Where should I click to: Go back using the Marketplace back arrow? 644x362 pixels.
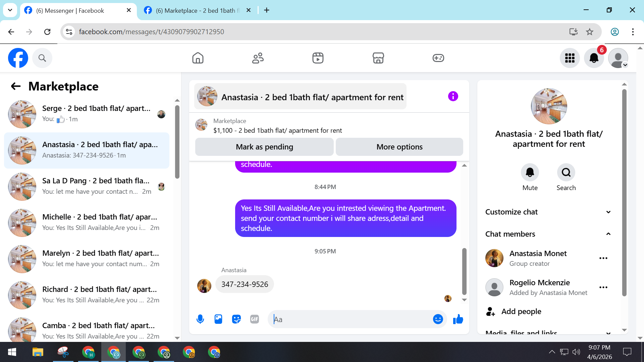16,86
